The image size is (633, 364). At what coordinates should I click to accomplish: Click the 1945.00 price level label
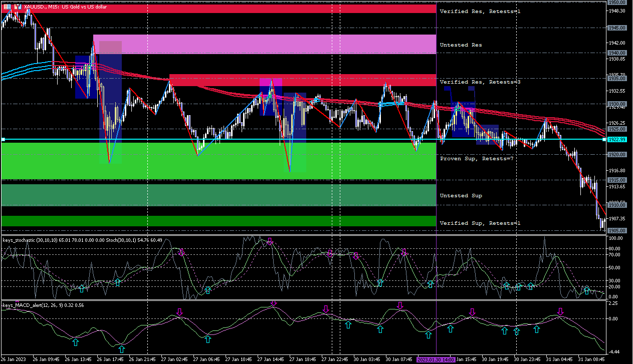[x=617, y=28]
